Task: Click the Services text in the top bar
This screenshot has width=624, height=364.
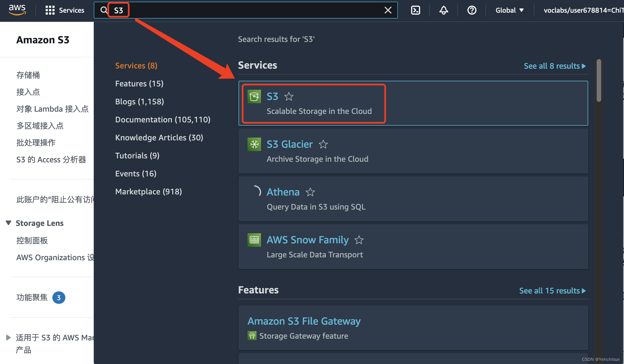Action: point(72,10)
